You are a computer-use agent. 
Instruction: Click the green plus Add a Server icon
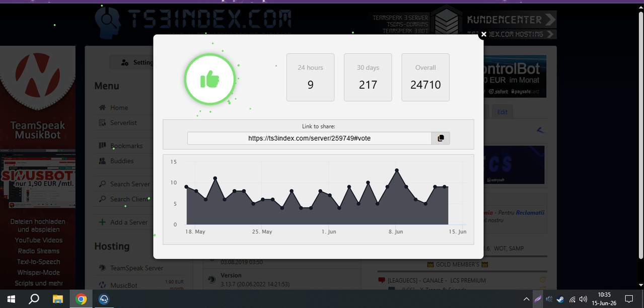[102, 222]
